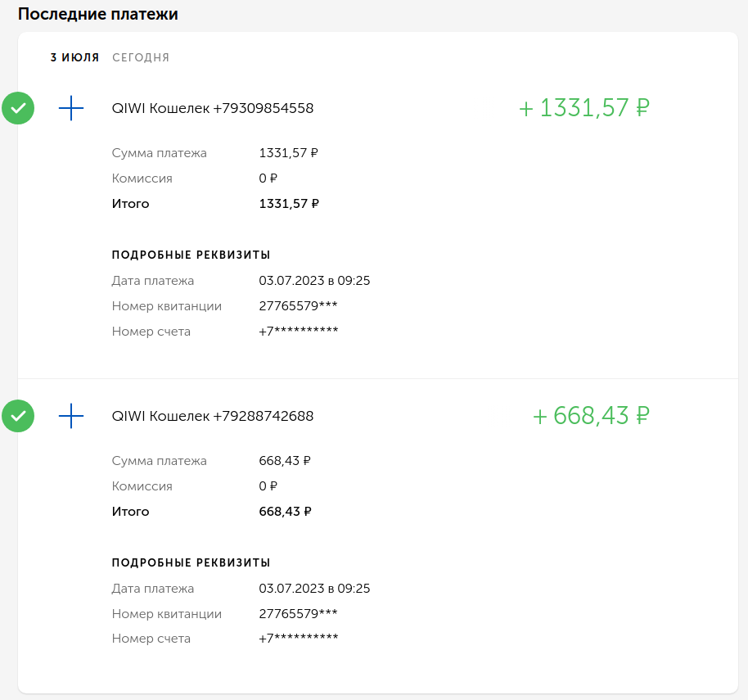Click masked account number in second payment
This screenshot has width=748, height=700.
[x=298, y=639]
